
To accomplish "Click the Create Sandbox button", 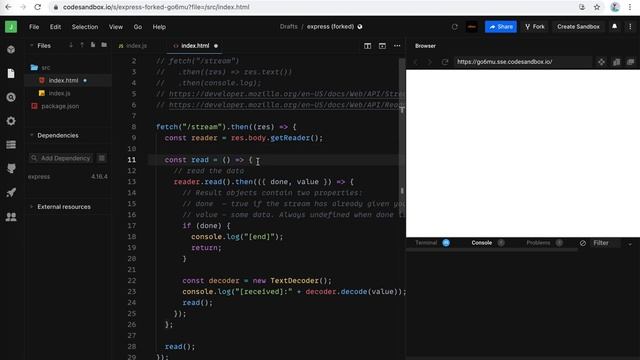I will coord(578,27).
